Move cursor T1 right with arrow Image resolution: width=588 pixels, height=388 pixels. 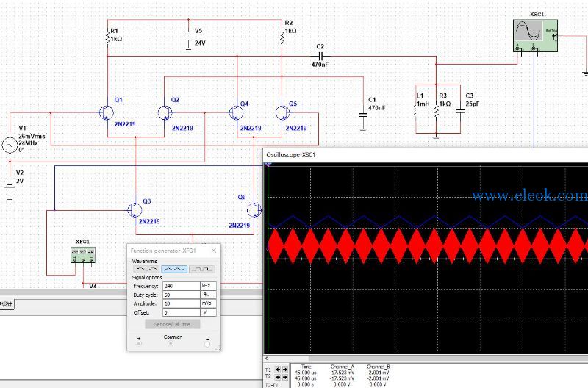click(284, 370)
